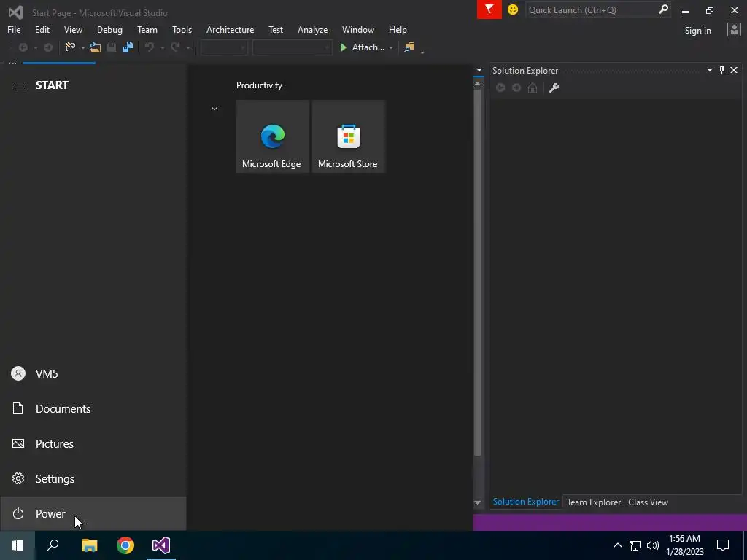Open Settings from the Start menu
The image size is (747, 560).
click(x=93, y=478)
